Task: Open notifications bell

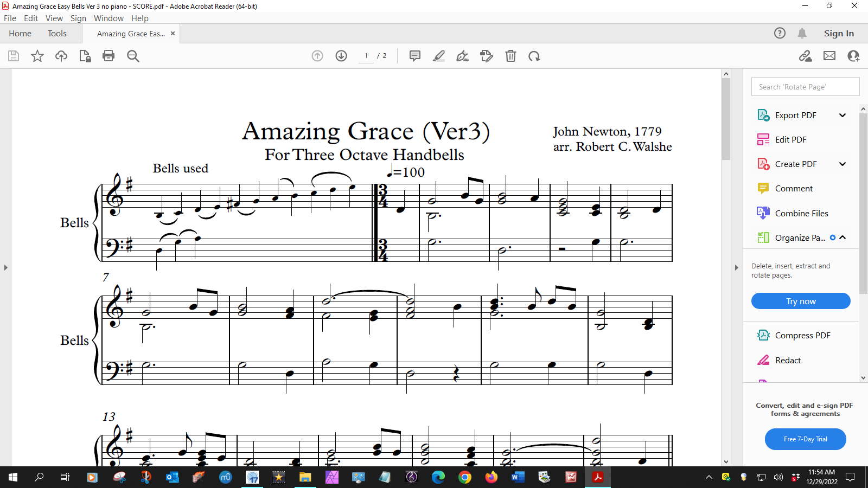Action: point(802,33)
